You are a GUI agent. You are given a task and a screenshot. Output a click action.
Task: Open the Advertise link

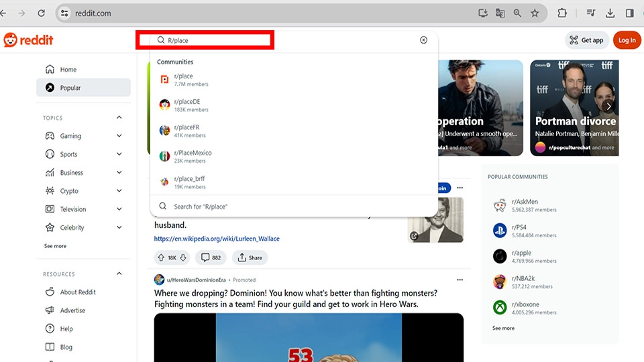72,310
